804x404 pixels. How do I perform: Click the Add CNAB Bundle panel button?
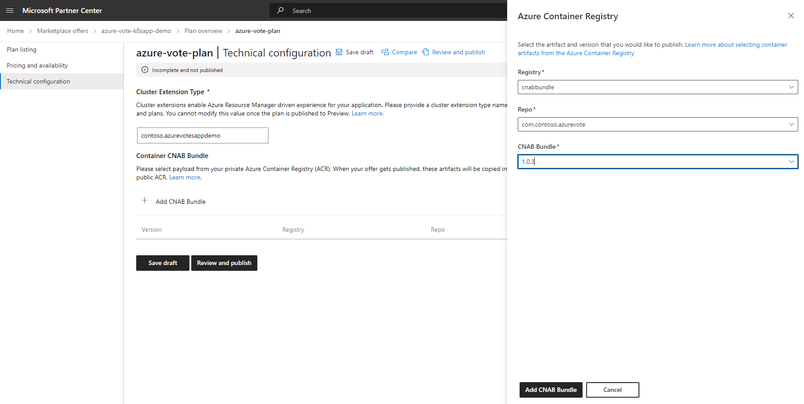(x=550, y=389)
